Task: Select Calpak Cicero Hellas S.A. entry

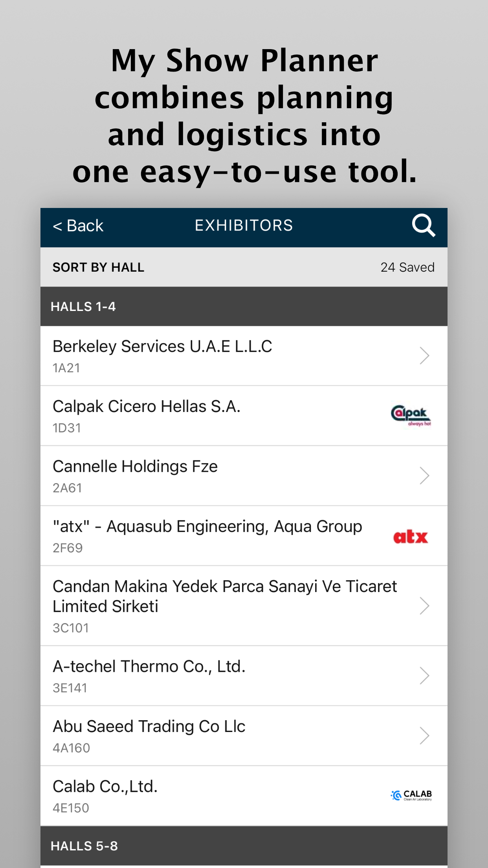Action: (147, 406)
